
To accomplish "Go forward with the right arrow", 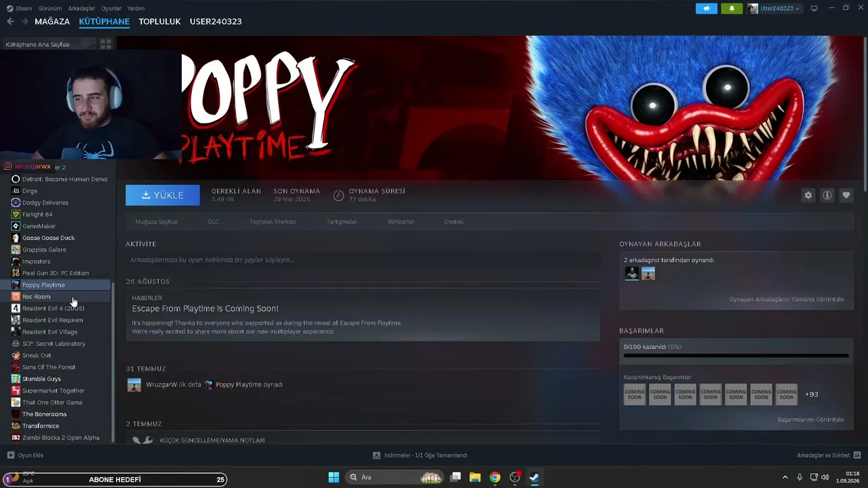I will point(24,22).
